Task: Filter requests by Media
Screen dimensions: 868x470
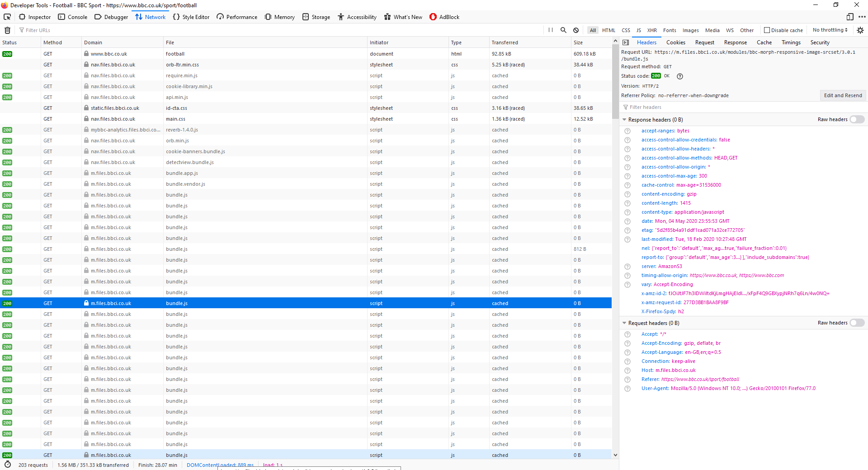Action: [x=712, y=30]
